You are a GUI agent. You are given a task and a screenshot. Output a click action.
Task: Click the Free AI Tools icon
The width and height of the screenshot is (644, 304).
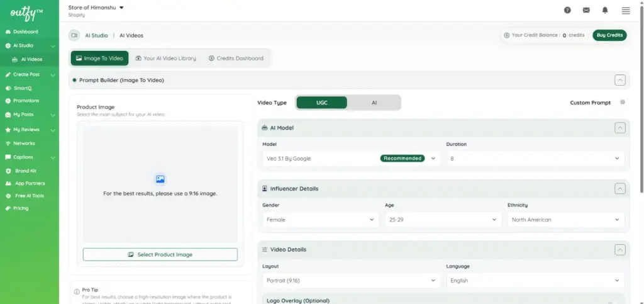click(8, 196)
